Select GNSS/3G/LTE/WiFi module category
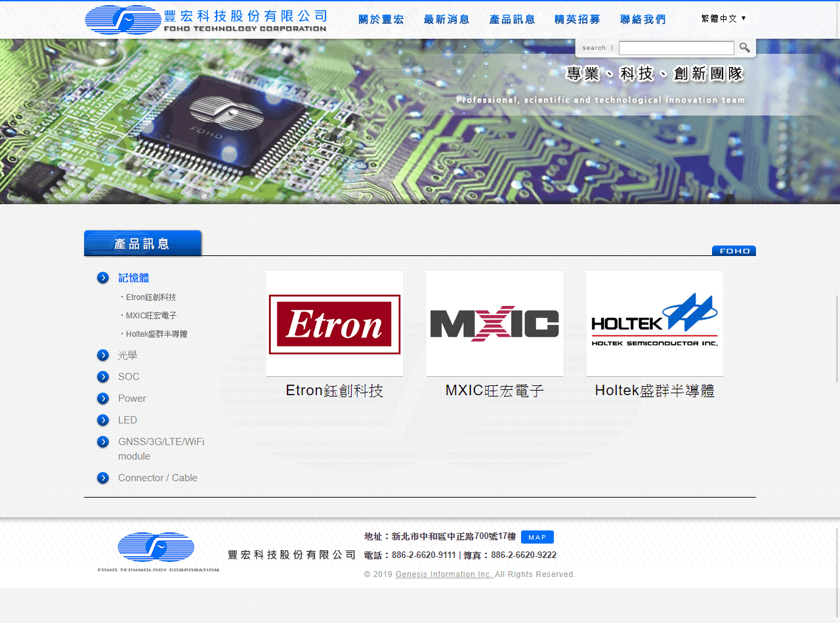 click(161, 449)
